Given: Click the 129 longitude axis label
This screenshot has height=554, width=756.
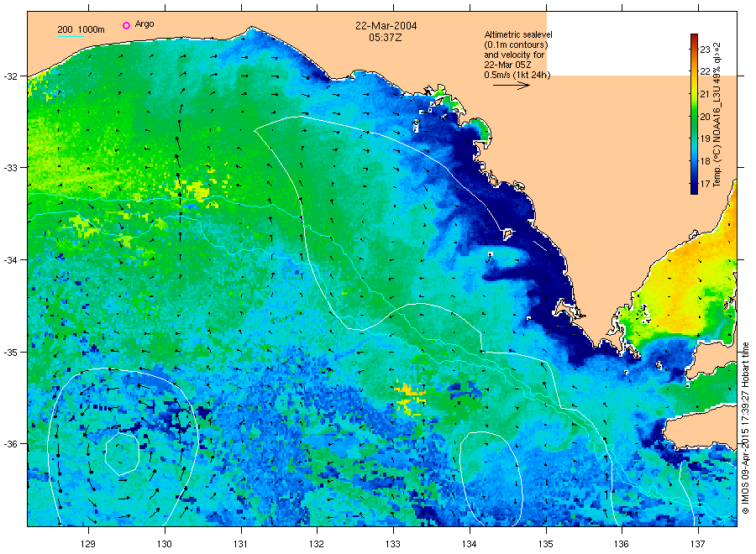Looking at the screenshot, I should 89,544.
